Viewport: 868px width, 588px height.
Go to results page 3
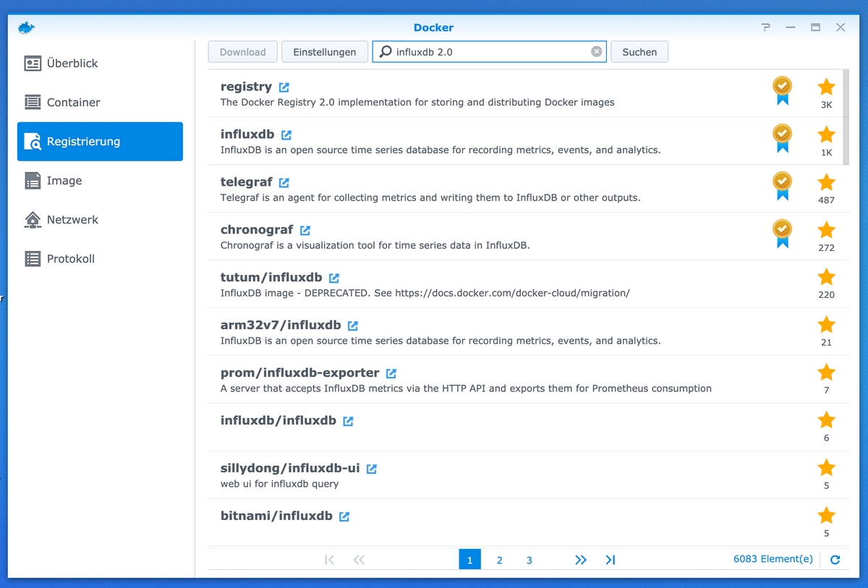529,560
